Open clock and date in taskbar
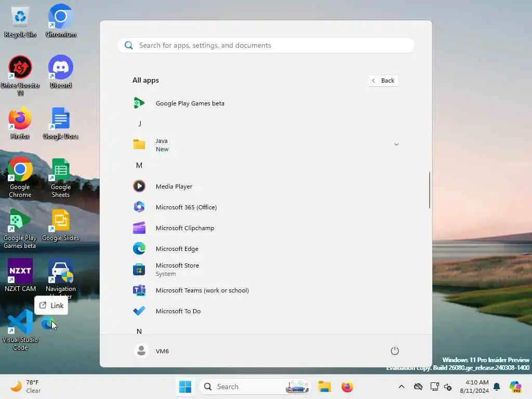 point(474,387)
